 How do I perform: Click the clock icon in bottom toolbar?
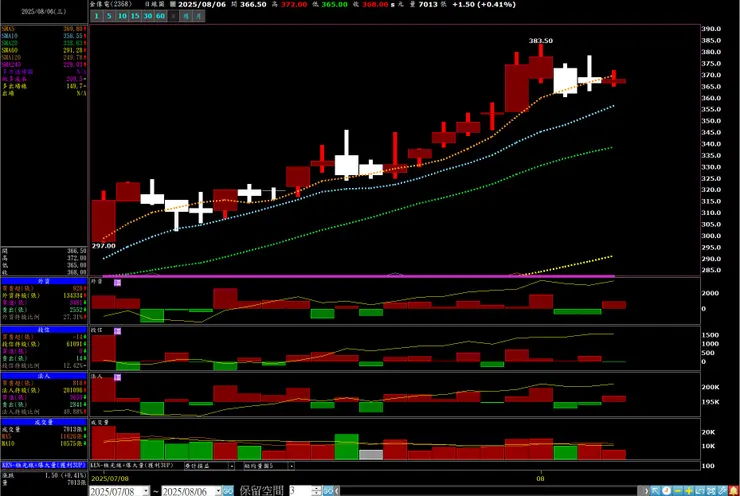[666, 491]
